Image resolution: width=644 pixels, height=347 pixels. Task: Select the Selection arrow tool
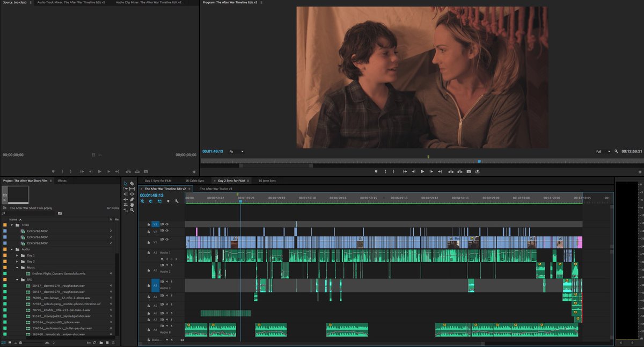pyautogui.click(x=126, y=184)
